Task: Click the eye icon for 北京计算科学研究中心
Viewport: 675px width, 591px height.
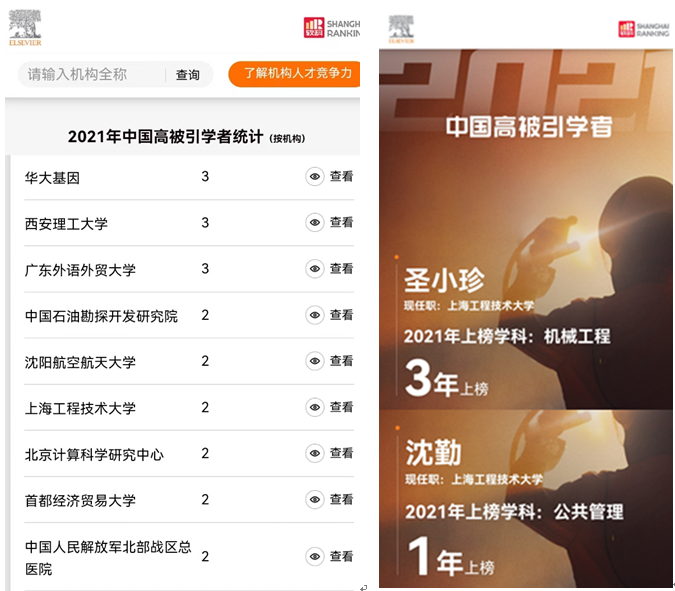Action: click(315, 453)
